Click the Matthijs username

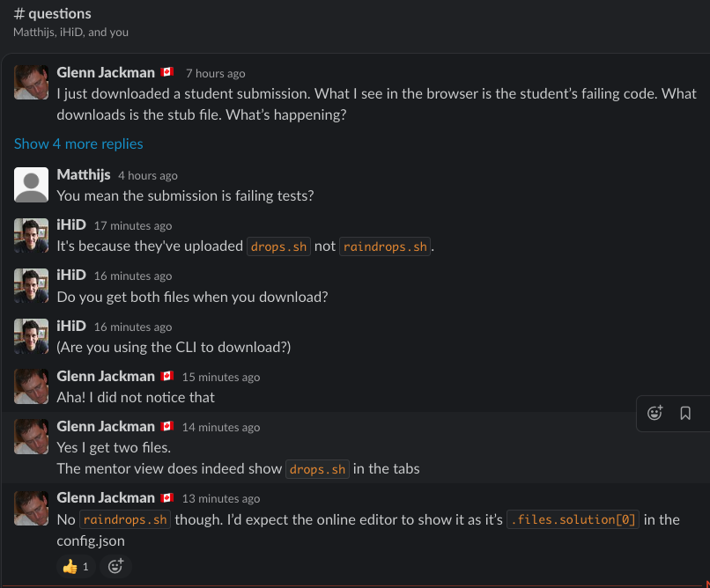84,175
